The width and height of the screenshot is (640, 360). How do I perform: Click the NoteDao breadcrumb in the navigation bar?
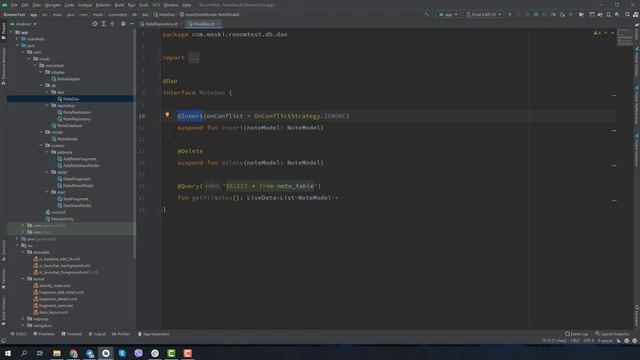[x=164, y=14]
